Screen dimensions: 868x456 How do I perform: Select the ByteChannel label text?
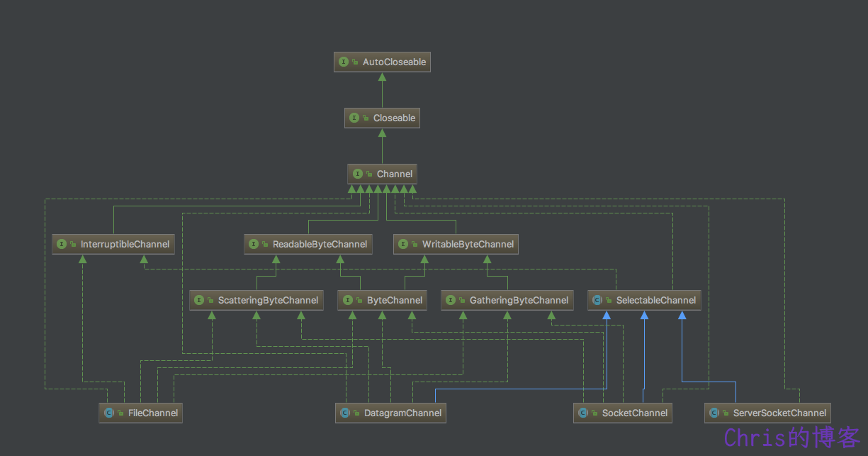point(395,300)
